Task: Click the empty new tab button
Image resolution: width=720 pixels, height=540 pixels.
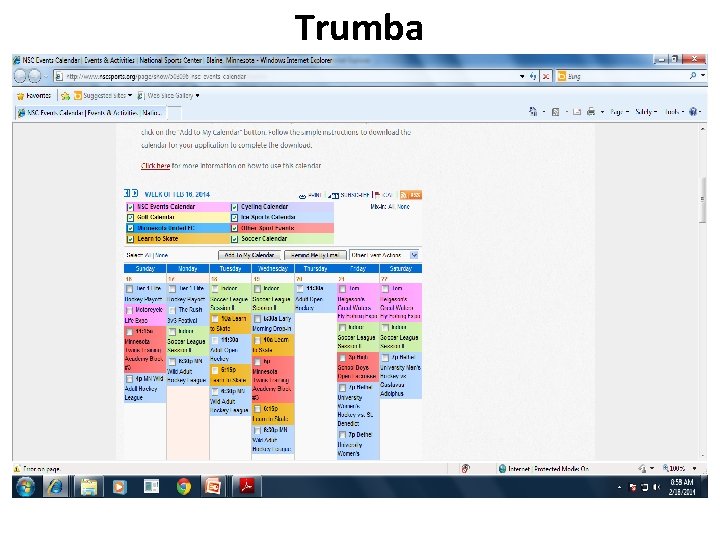Action: click(174, 113)
